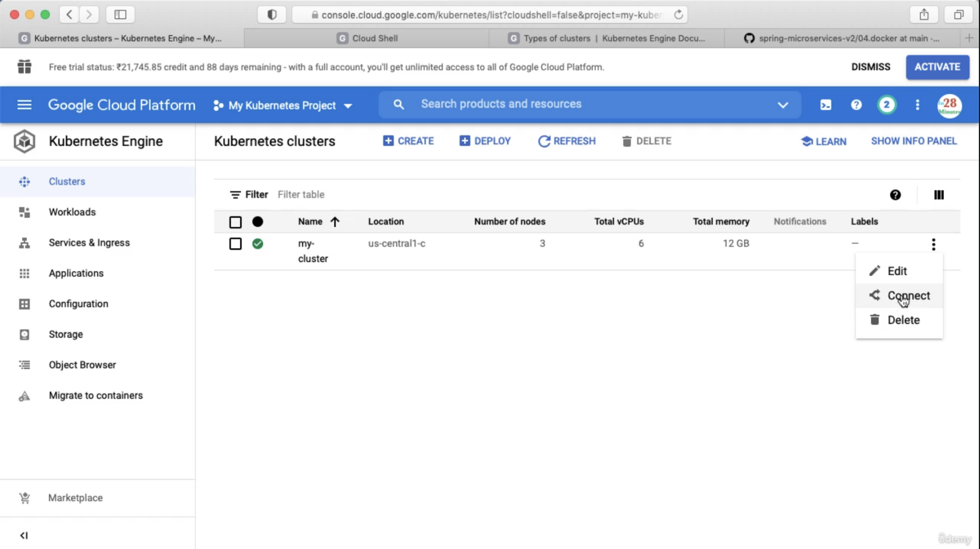Go back with browser back arrow
Image resolution: width=980 pixels, height=549 pixels.
point(70,15)
